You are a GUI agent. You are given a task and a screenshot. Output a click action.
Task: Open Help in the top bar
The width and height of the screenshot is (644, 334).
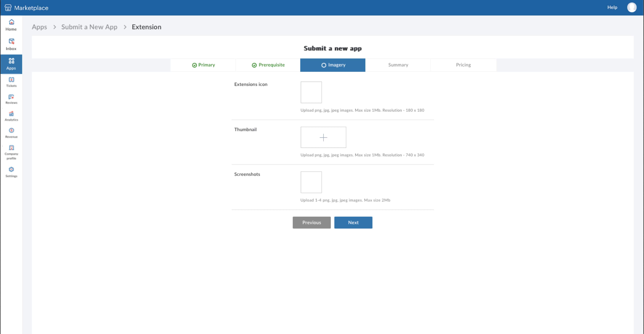[x=612, y=7]
